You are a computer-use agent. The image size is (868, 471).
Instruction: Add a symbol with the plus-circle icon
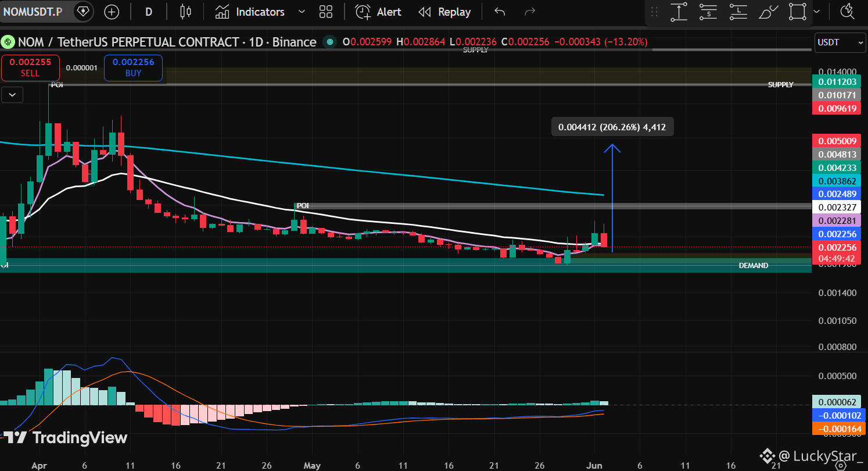click(112, 12)
